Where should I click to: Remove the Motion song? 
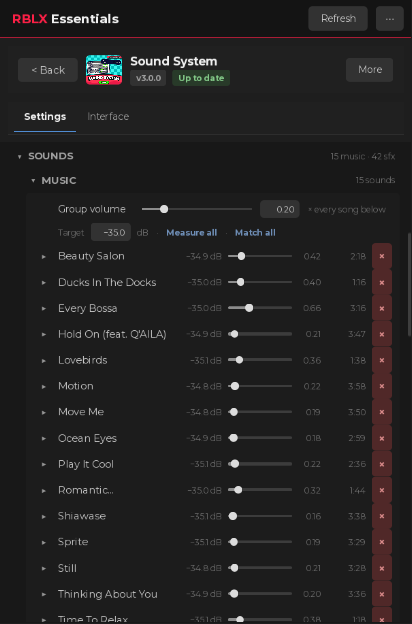coord(382,386)
